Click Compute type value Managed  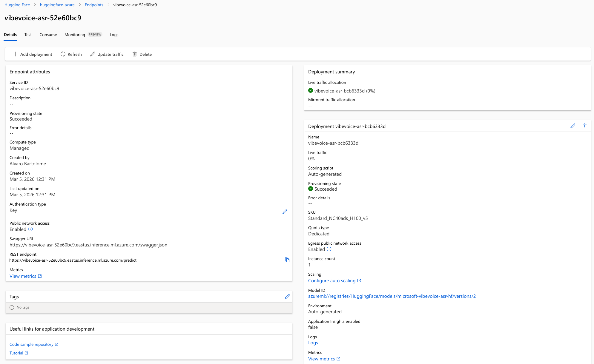19,148
